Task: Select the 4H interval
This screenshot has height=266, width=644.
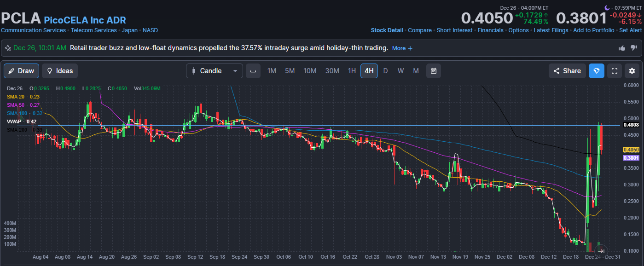Action: coord(369,71)
